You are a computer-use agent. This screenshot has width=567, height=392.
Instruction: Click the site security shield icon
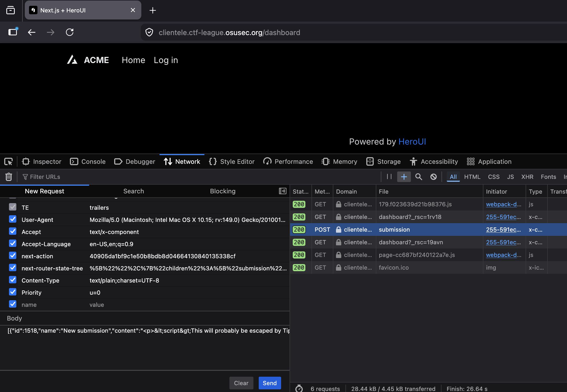(149, 32)
